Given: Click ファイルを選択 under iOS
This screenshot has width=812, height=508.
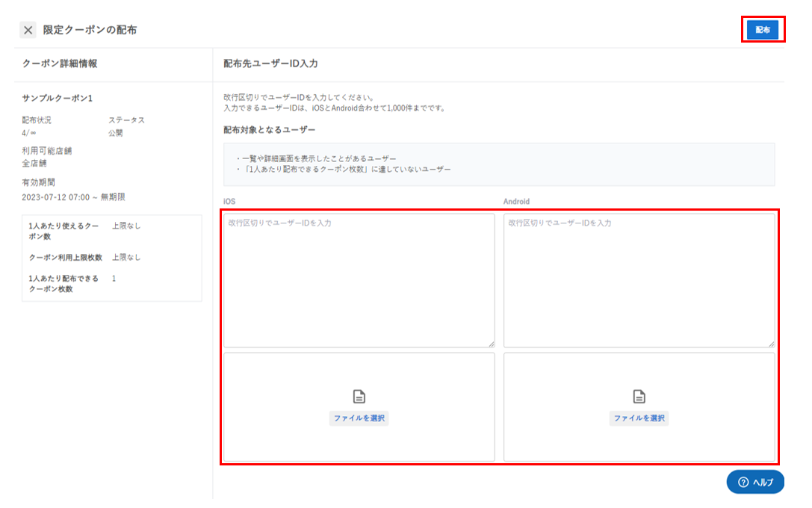Looking at the screenshot, I should point(359,418).
